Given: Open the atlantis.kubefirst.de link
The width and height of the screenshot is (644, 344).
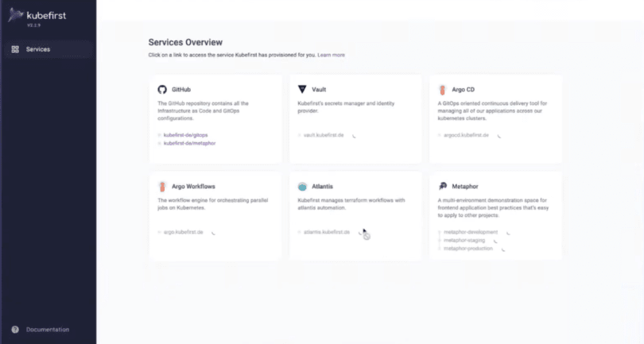Looking at the screenshot, I should (327, 232).
